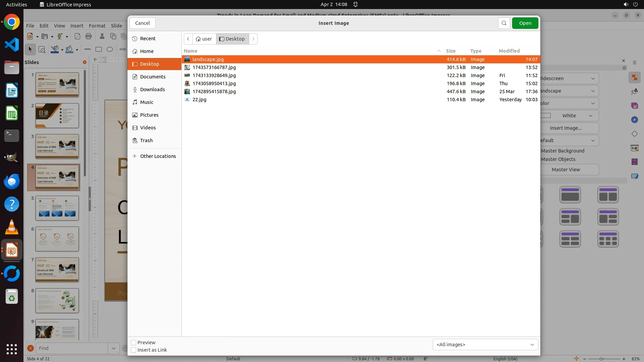Click the back arrow in the path bar

pyautogui.click(x=188, y=39)
